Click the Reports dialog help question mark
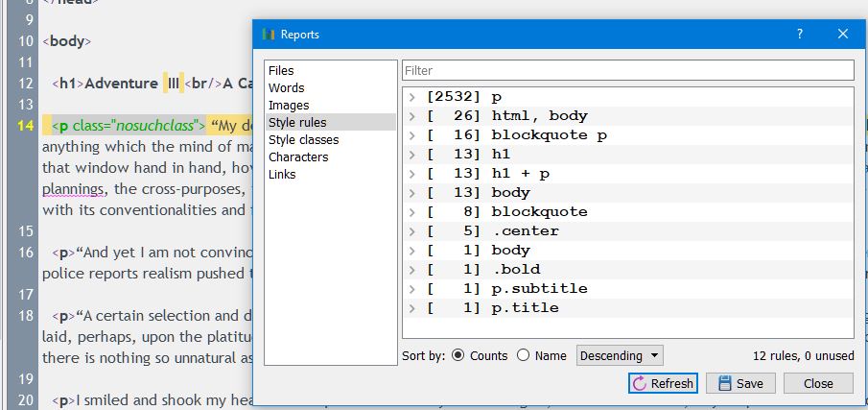Viewport: 868px width, 410px height. [x=799, y=34]
